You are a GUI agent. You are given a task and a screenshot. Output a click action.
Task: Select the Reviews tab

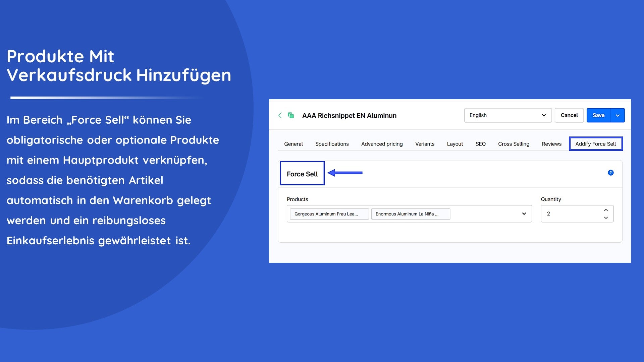point(551,144)
